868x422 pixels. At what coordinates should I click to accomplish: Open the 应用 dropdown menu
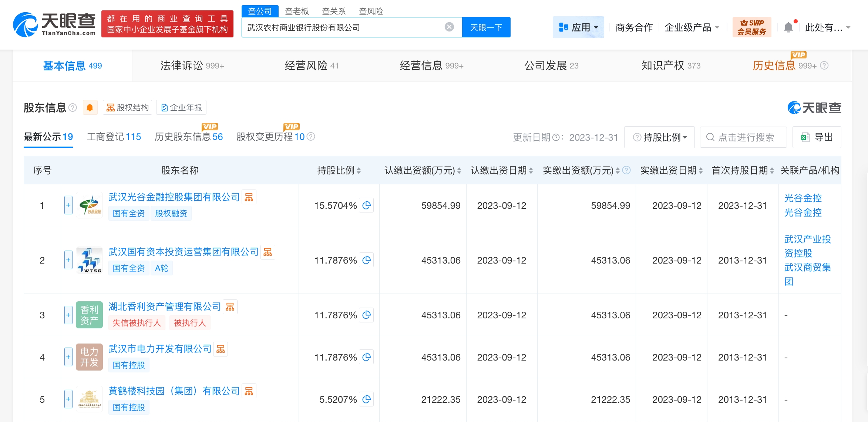click(x=578, y=27)
